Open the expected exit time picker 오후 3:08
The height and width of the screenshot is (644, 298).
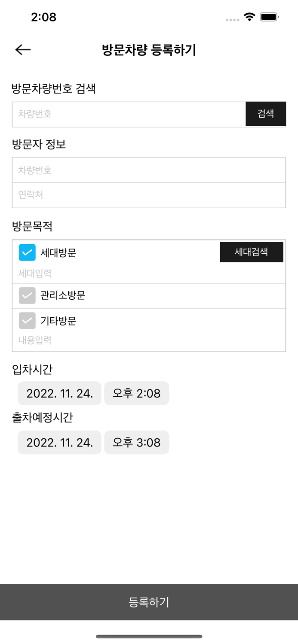click(137, 442)
